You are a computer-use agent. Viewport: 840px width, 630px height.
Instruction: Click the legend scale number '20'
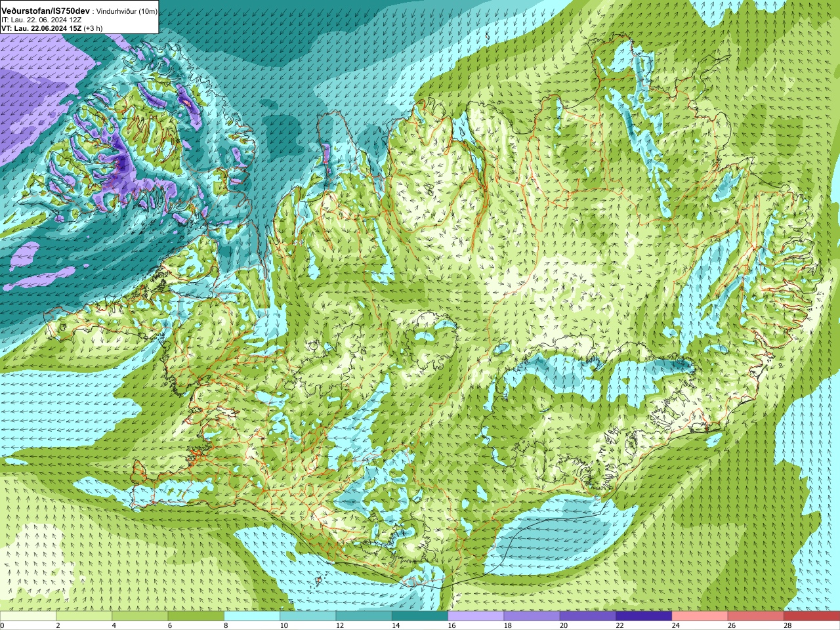pyautogui.click(x=564, y=625)
